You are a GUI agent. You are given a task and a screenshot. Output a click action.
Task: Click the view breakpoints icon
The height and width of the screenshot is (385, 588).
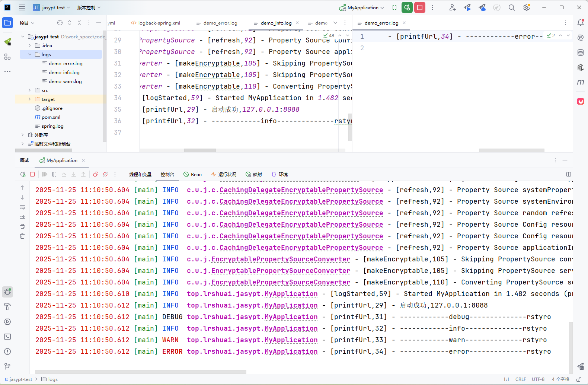[x=96, y=174]
